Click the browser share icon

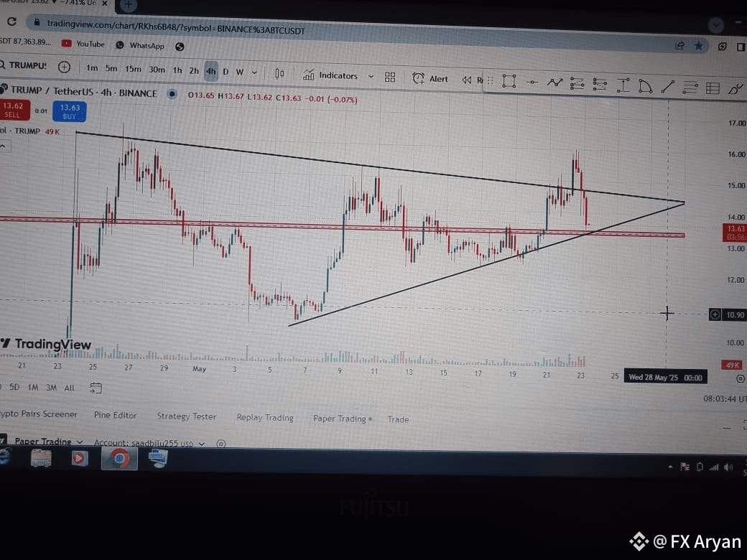(679, 45)
